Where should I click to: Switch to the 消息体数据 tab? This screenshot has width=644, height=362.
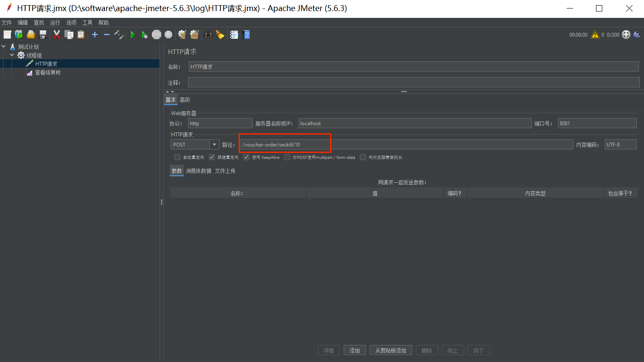(198, 171)
